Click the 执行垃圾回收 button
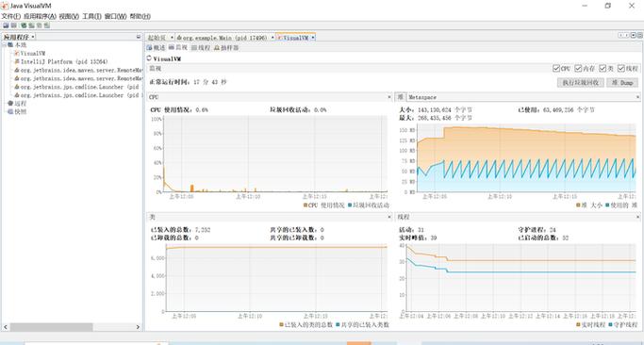644x345 pixels. (x=580, y=83)
